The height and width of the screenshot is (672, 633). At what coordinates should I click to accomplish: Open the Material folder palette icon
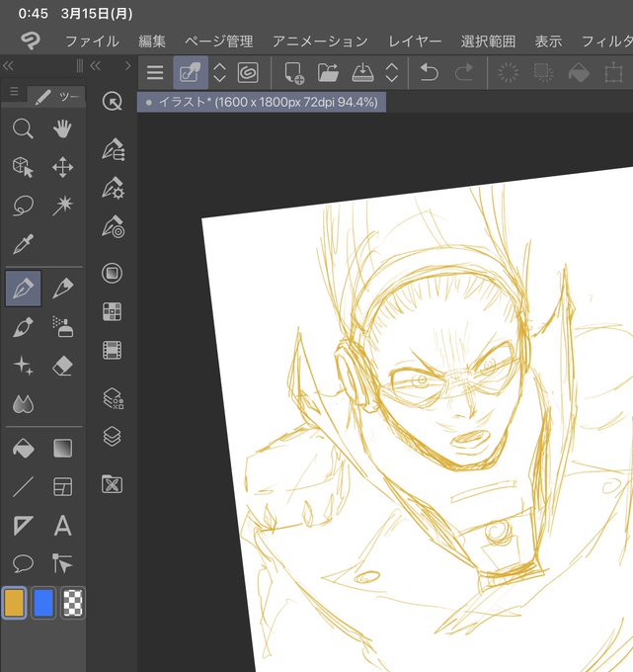point(113,484)
